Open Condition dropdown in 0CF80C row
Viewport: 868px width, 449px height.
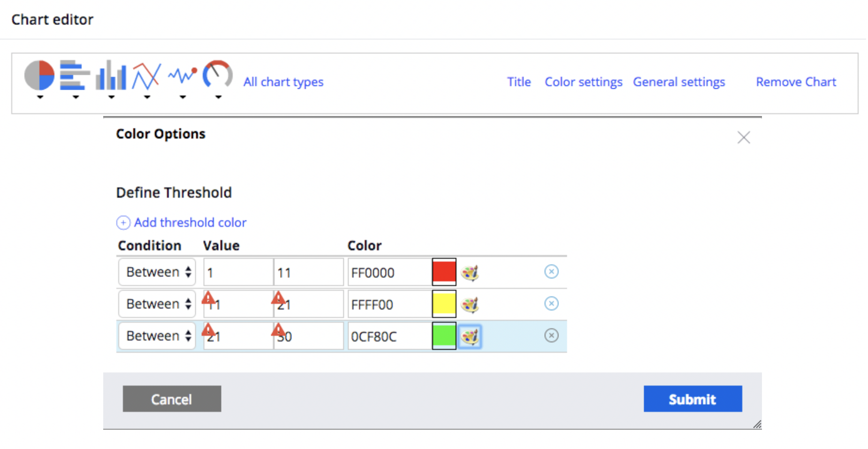pos(157,336)
